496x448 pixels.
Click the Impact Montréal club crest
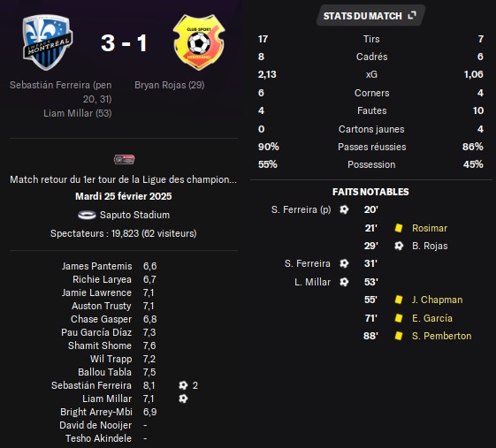coord(48,42)
